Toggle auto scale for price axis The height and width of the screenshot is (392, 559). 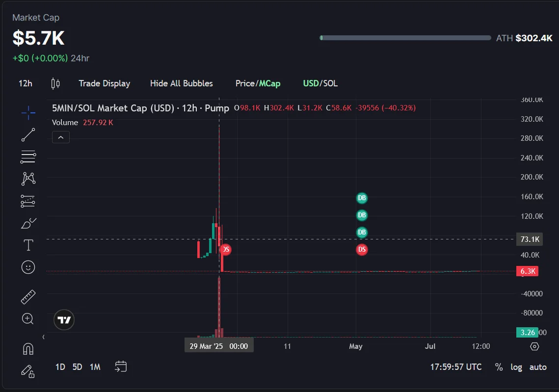pos(538,367)
